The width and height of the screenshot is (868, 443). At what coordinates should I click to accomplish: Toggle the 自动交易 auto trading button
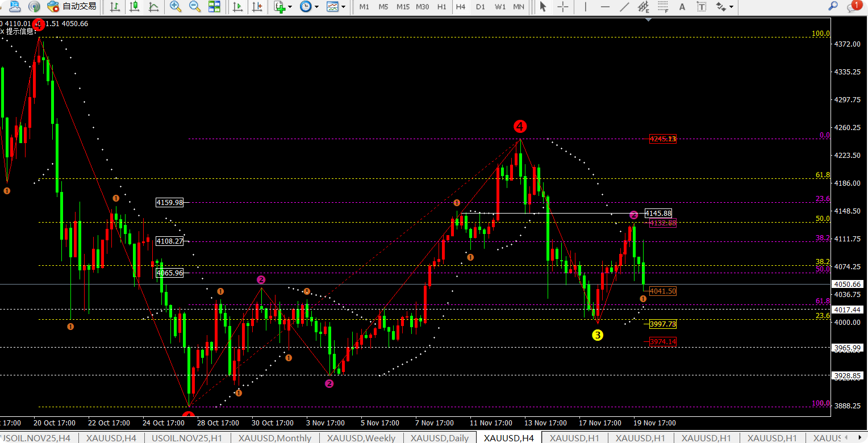click(72, 7)
